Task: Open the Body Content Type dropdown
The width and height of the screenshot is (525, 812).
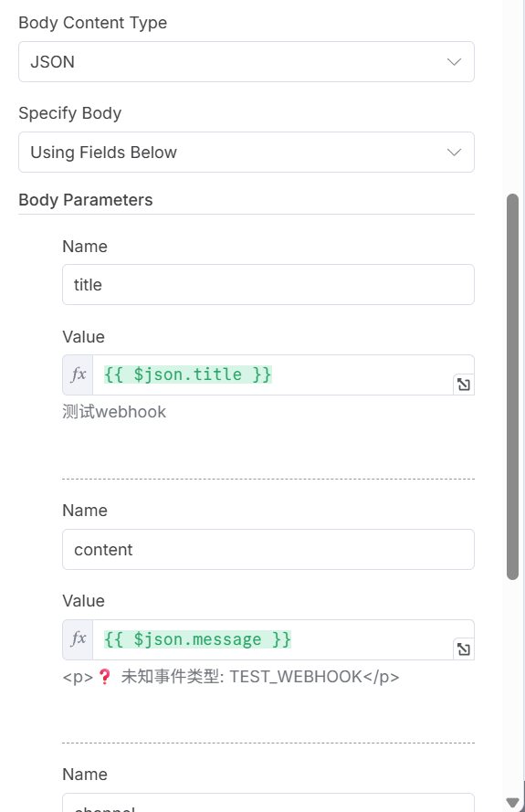Action: pos(247,61)
